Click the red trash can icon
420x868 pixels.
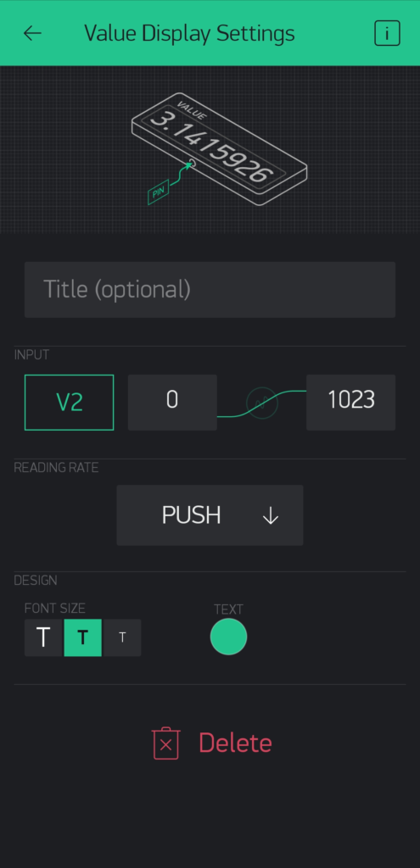point(165,743)
